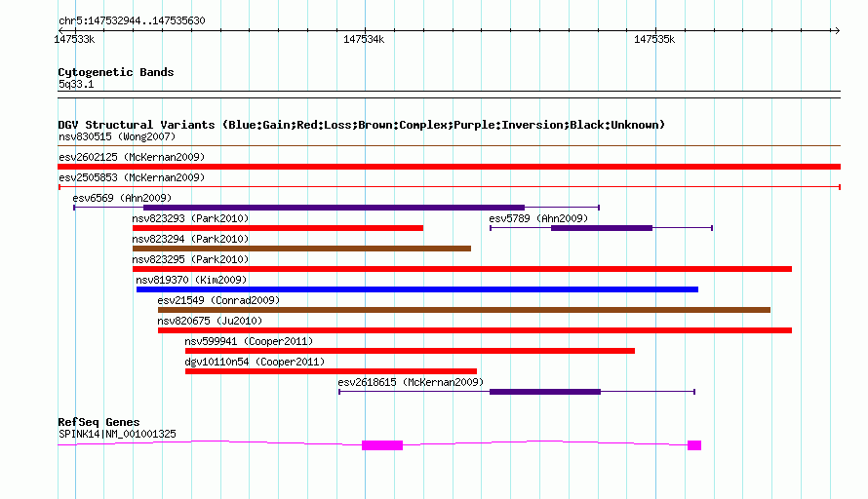Click the esv2602125 (McKernan2009) red loss bar
The width and height of the screenshot is (868, 499).
click(x=449, y=167)
